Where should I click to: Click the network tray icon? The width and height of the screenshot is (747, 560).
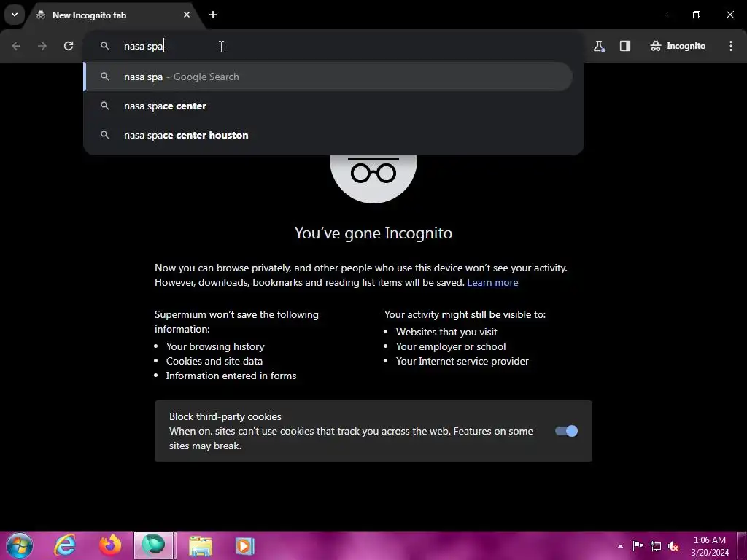[x=656, y=546]
